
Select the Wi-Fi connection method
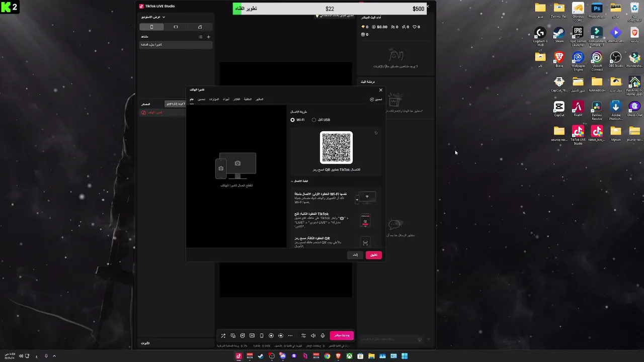click(297, 120)
